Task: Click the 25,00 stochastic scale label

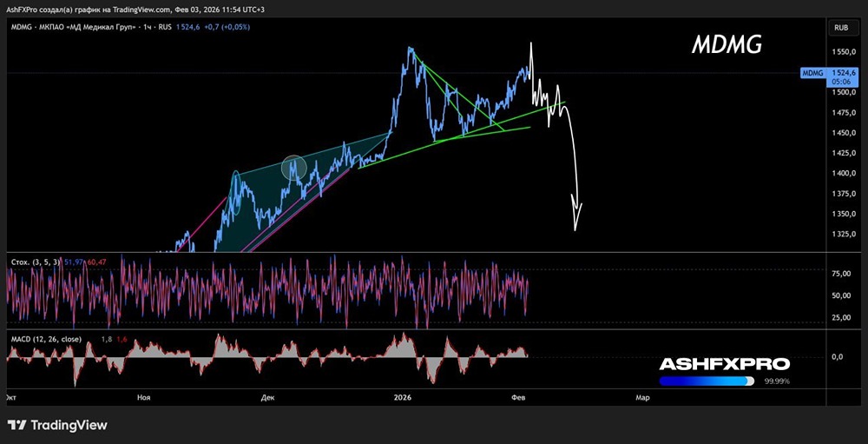Action: pos(841,317)
